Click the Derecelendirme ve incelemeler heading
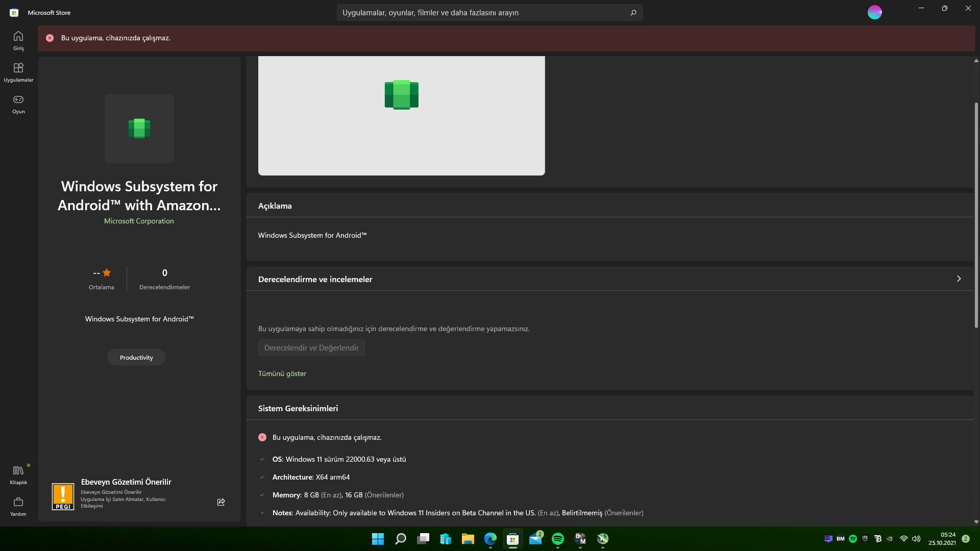This screenshot has height=551, width=980. 315,279
